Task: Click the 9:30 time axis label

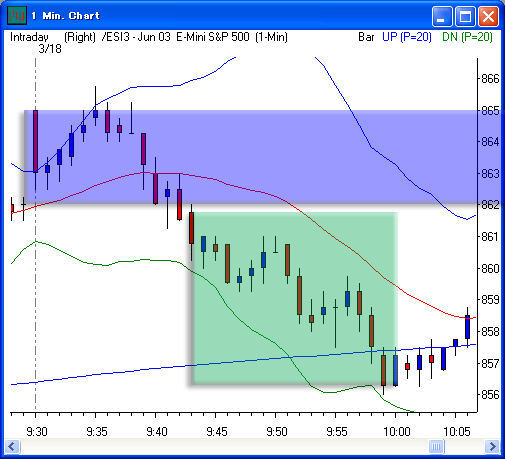Action: pos(37,432)
